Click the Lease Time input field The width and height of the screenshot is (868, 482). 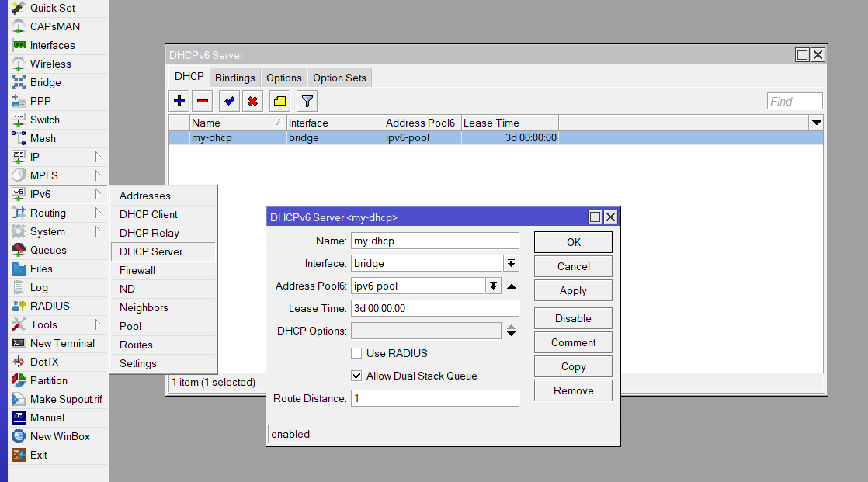click(x=435, y=308)
